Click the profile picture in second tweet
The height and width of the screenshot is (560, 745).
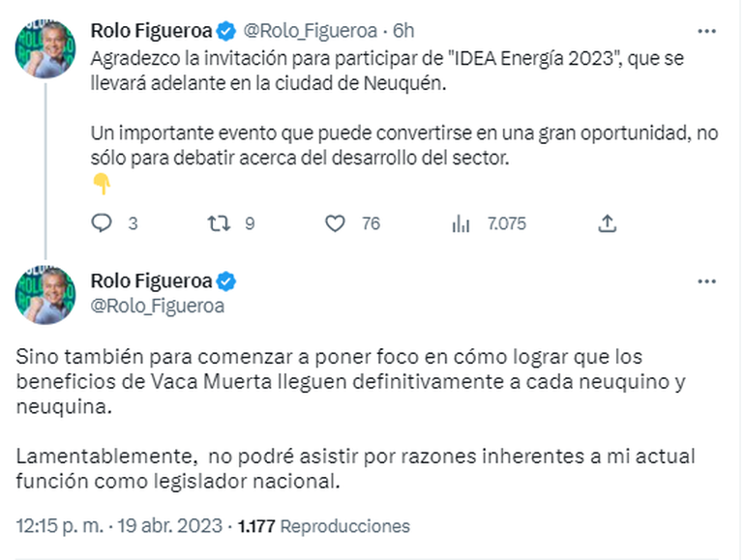(45, 293)
